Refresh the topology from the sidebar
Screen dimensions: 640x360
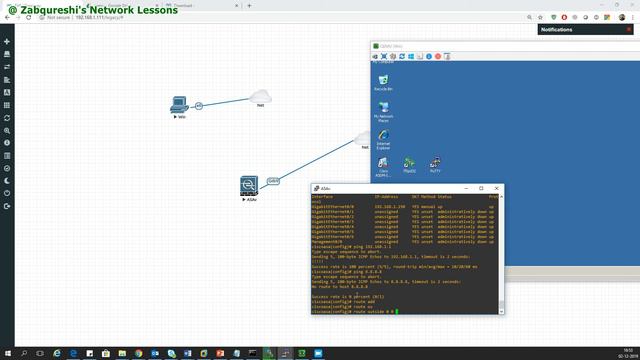point(7,118)
